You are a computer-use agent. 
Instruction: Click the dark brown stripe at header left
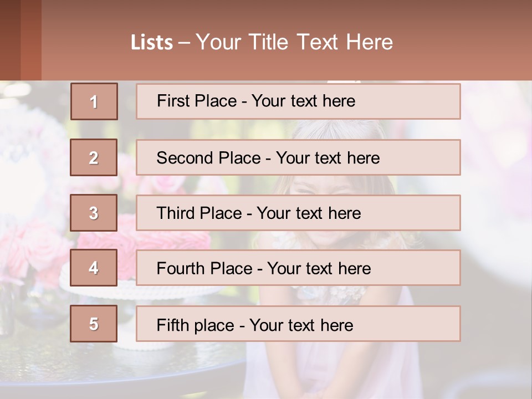pyautogui.click(x=10, y=40)
